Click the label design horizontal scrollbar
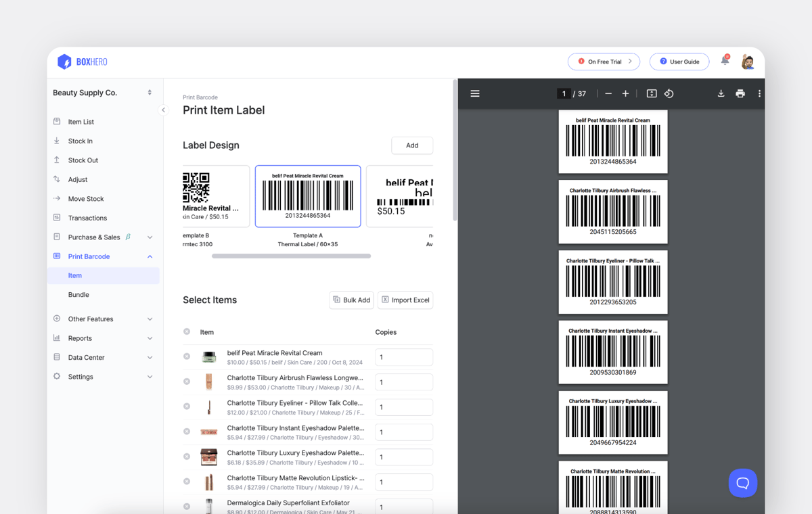 291,256
